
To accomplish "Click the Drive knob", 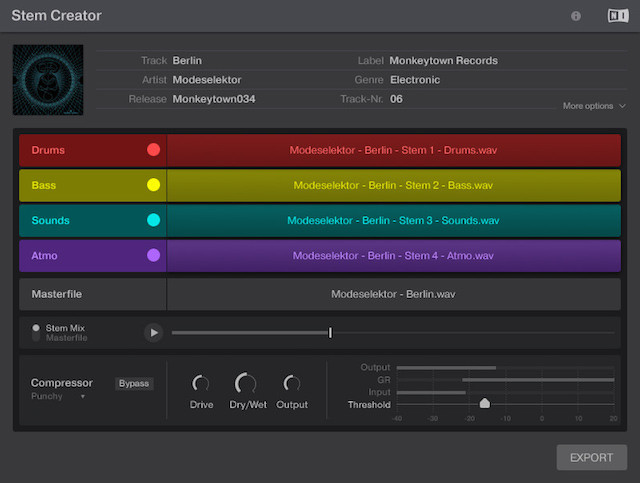I will point(201,383).
